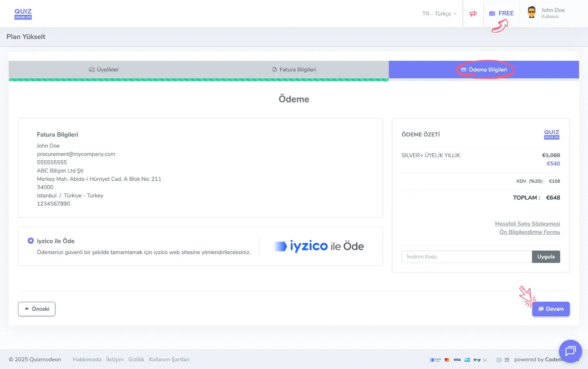This screenshot has height=369, width=588.
Task: Open the announcements megaphone icon
Action: pos(473,13)
